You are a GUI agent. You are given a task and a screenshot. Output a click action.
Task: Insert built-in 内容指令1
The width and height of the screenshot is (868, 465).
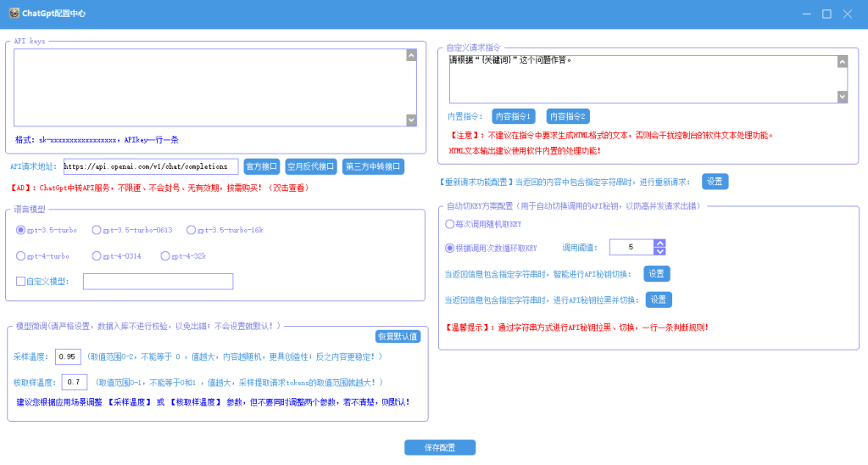513,116
